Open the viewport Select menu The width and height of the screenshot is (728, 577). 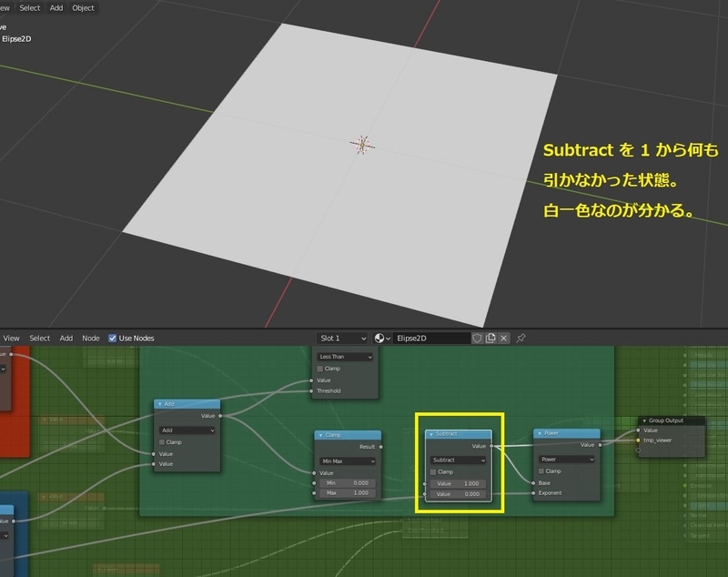(x=30, y=8)
